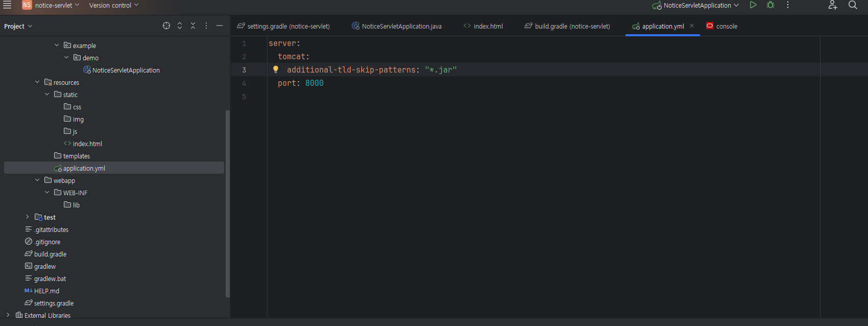This screenshot has height=326, width=868.
Task: Switch to build.gradle (notice-servlet) tab
Action: [567, 26]
